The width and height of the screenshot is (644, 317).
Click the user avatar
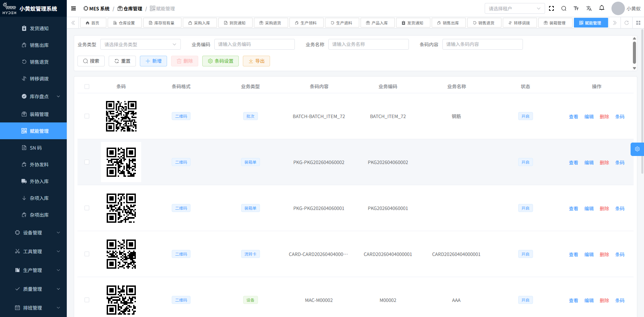click(x=618, y=8)
